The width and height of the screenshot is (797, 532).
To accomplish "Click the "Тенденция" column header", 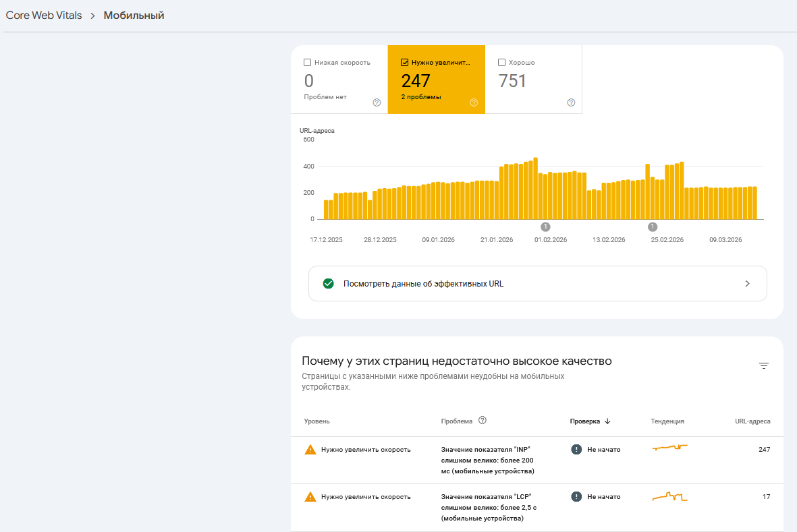I will click(x=667, y=421).
